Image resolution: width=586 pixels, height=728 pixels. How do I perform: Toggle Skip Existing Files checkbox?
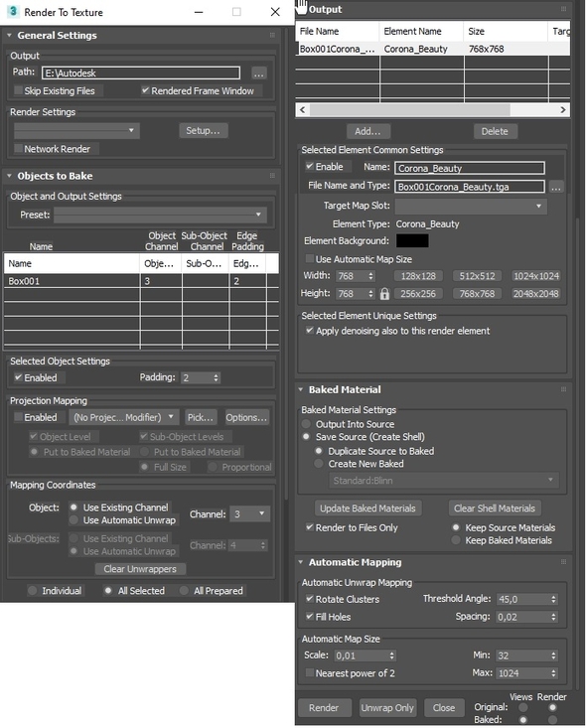pos(19,90)
